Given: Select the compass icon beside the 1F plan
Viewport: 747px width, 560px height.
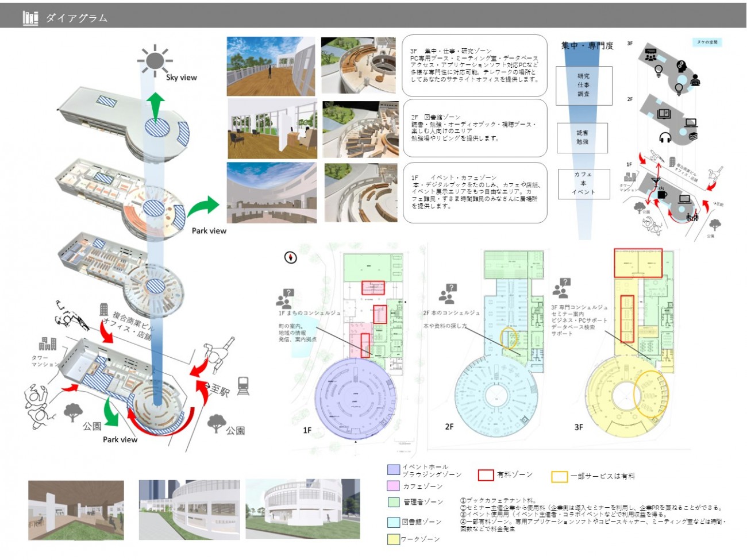Looking at the screenshot, I should [x=291, y=257].
